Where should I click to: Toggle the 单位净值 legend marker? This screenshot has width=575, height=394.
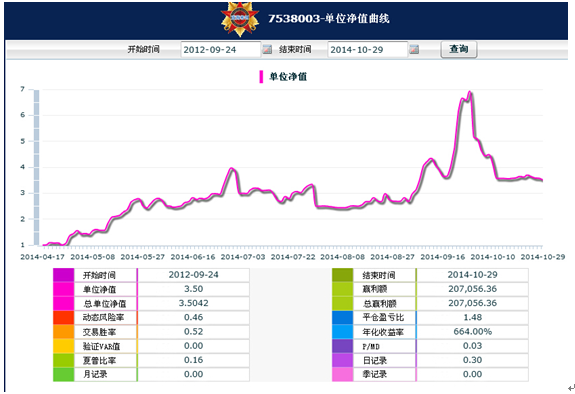click(261, 77)
